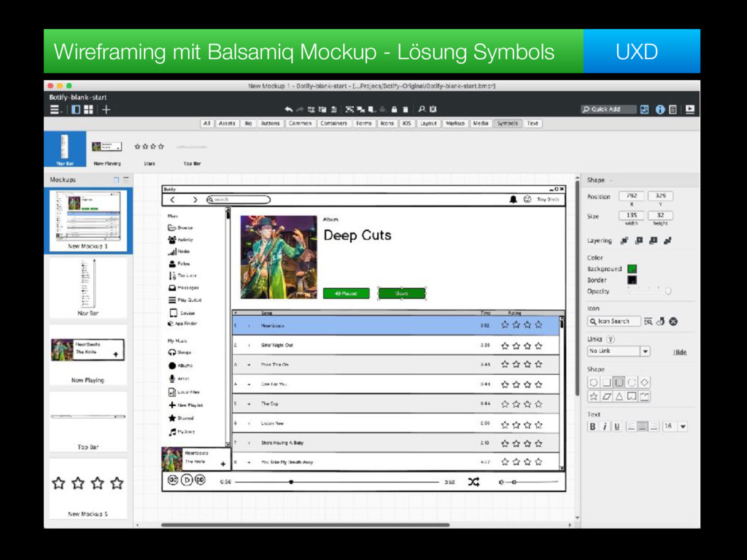Click the trash delete icon in toolbar
Viewport: 747px width, 560px height.
click(406, 109)
